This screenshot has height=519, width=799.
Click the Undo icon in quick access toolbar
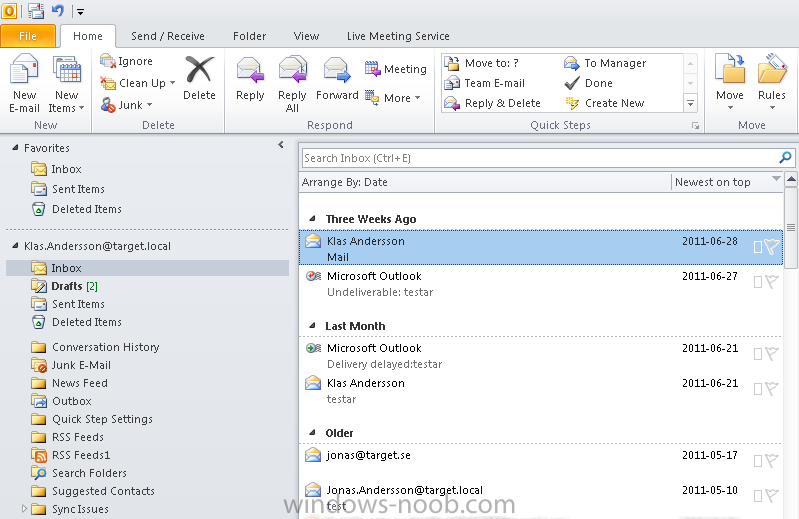[58, 12]
